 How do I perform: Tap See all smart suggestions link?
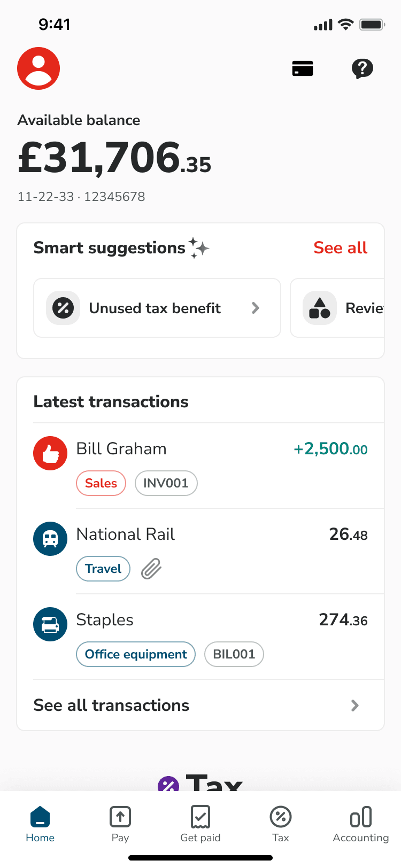point(341,248)
